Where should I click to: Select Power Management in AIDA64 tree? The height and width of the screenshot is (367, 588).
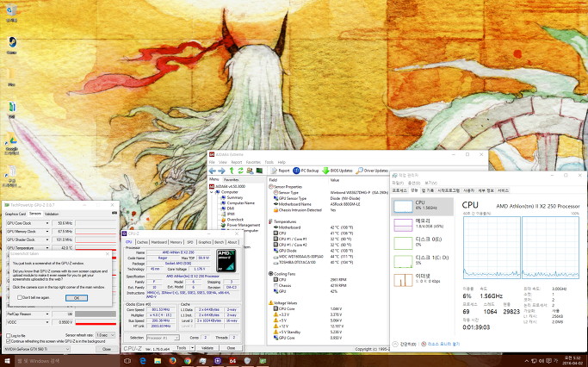[244, 225]
